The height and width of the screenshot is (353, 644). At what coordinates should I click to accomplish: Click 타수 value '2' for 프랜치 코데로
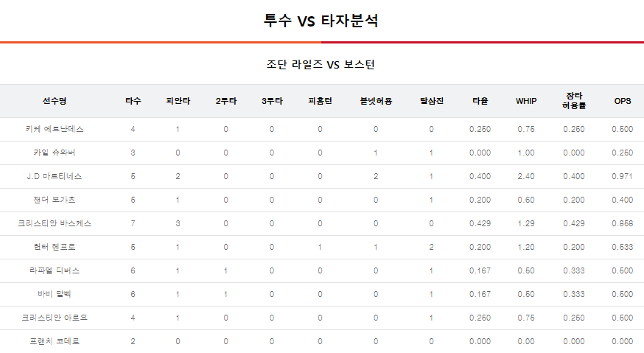click(x=133, y=341)
